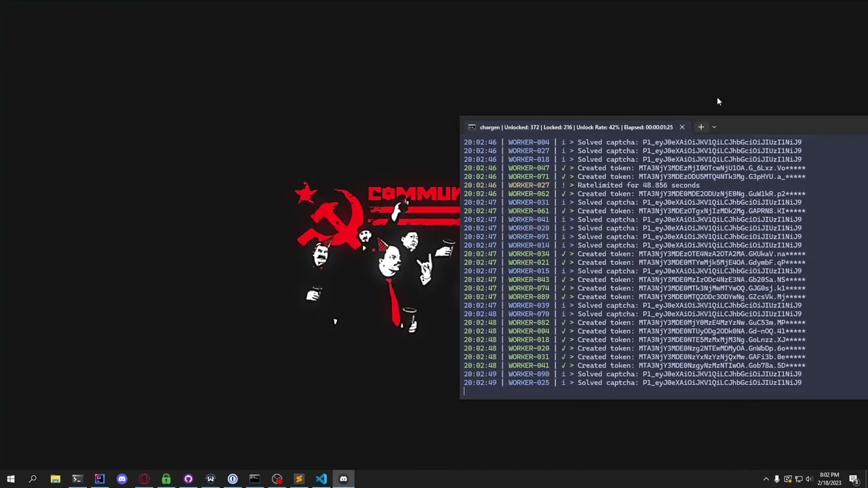
Task: Click WORKER-043 'Created token' log line
Action: (x=635, y=279)
